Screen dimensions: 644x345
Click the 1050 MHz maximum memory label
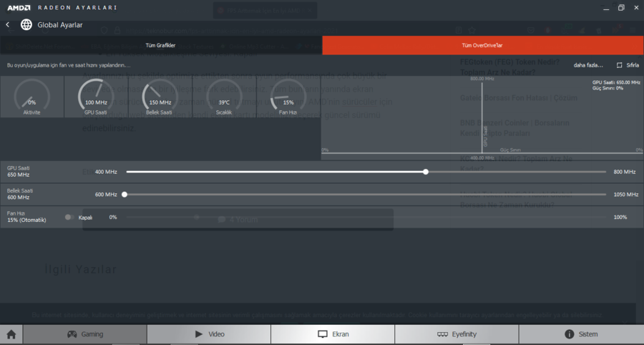(626, 194)
